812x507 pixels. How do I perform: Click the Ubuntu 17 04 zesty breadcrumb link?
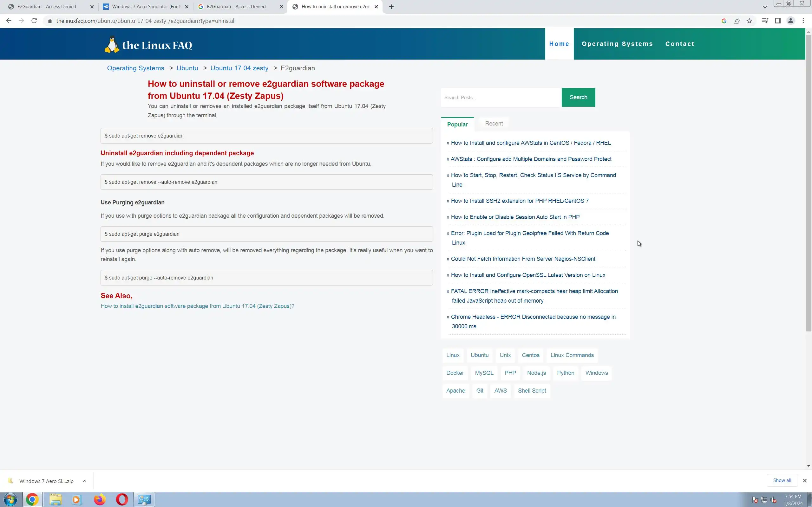click(x=239, y=68)
